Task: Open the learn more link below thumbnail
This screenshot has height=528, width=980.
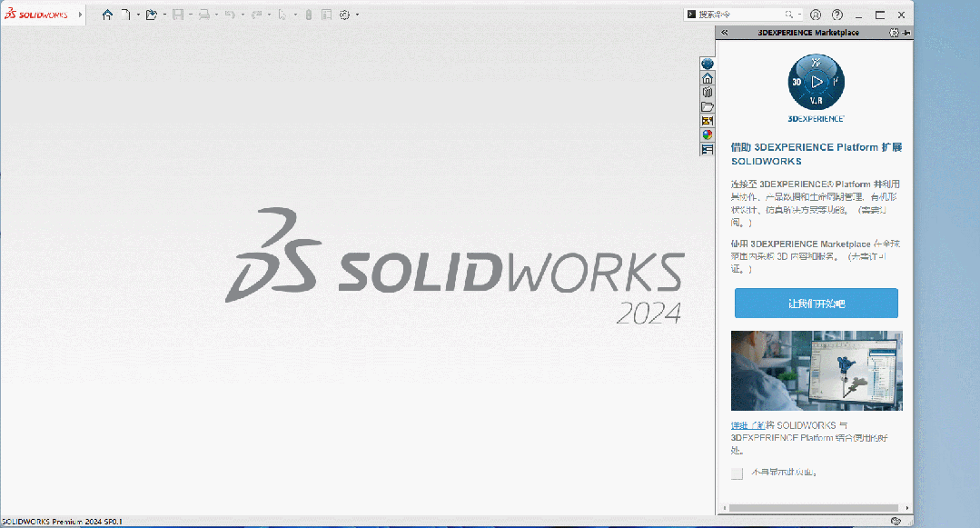Action: [x=748, y=425]
